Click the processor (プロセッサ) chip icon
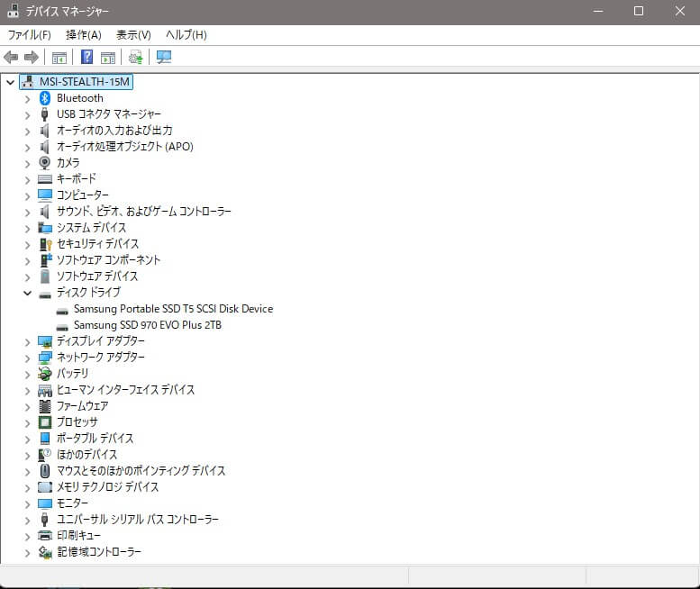Image resolution: width=700 pixels, height=589 pixels. click(x=45, y=422)
